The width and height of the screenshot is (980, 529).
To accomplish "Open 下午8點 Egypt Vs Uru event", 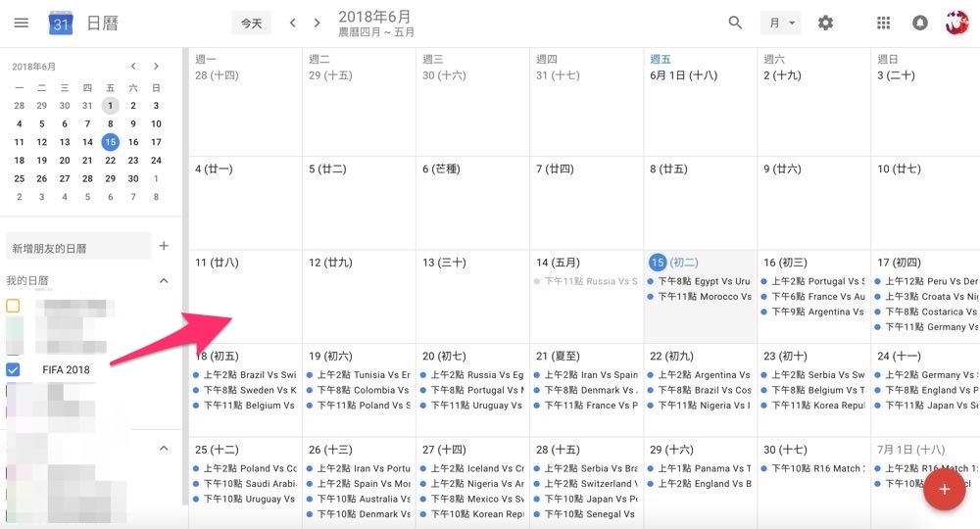I will point(700,281).
